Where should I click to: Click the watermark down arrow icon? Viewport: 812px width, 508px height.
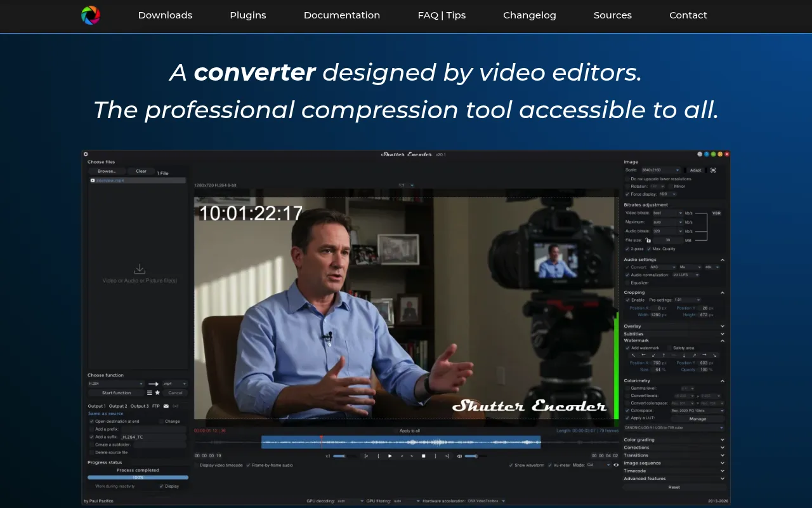(684, 355)
